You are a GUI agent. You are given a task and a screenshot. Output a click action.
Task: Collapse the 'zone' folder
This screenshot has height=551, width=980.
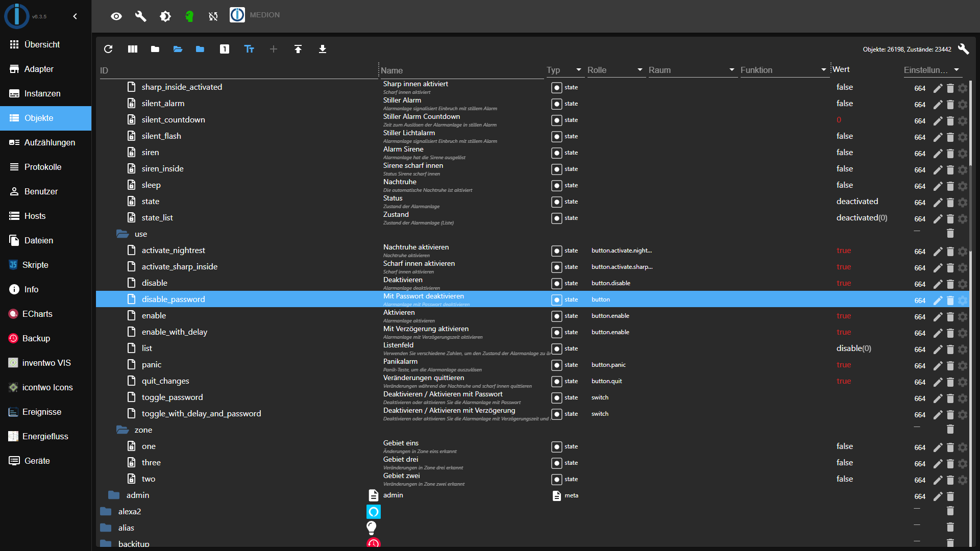122,430
